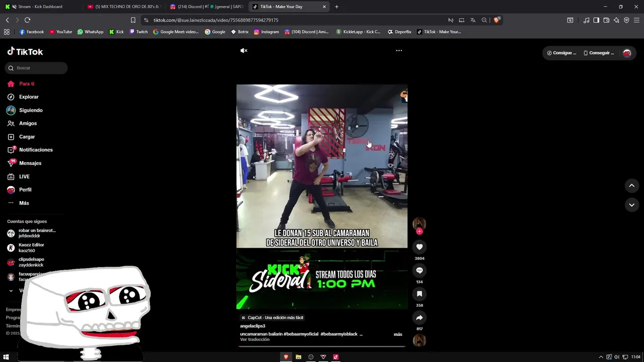
Task: Open the LIVE section
Action: click(x=18, y=176)
